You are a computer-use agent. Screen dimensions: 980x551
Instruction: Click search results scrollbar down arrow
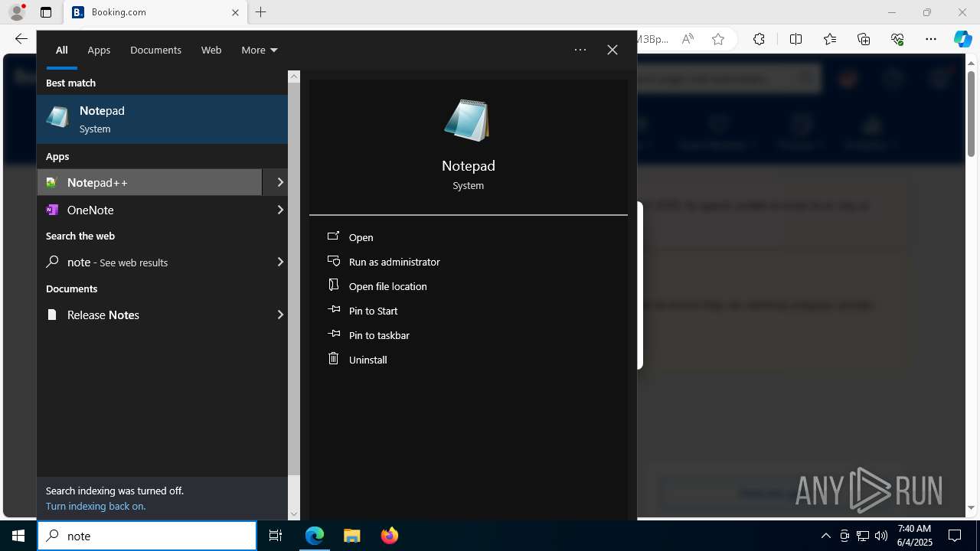click(294, 514)
